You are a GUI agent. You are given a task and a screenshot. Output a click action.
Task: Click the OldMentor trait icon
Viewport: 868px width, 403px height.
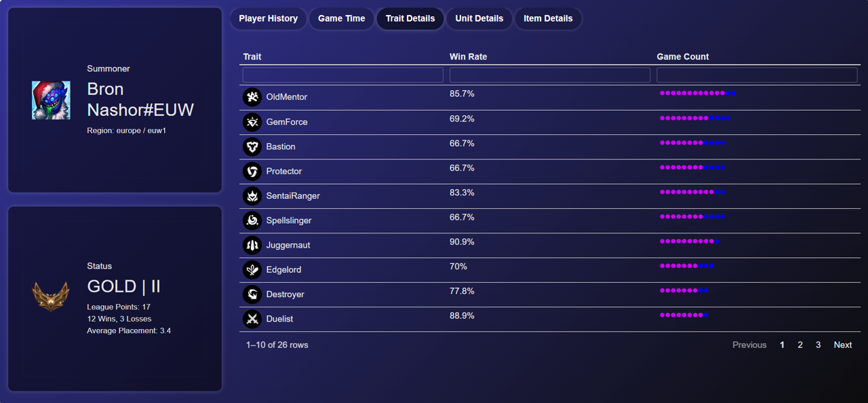click(252, 97)
